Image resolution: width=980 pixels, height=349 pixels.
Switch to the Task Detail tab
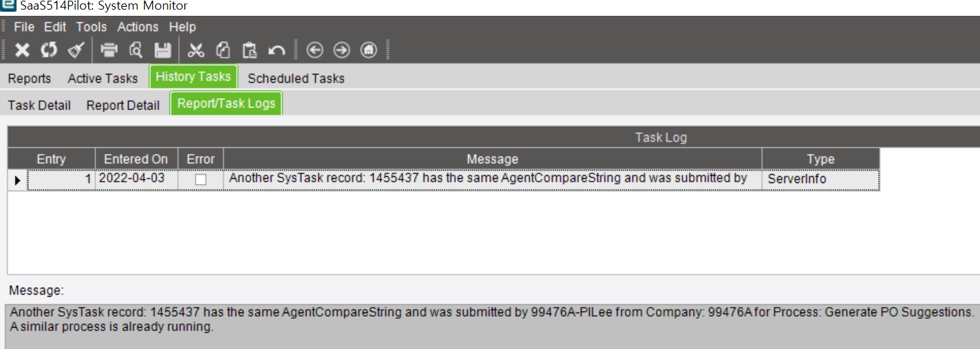coord(39,105)
